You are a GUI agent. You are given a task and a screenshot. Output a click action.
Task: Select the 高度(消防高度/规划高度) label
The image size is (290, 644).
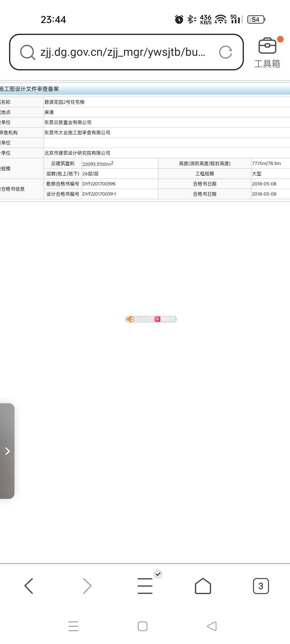[x=205, y=163]
